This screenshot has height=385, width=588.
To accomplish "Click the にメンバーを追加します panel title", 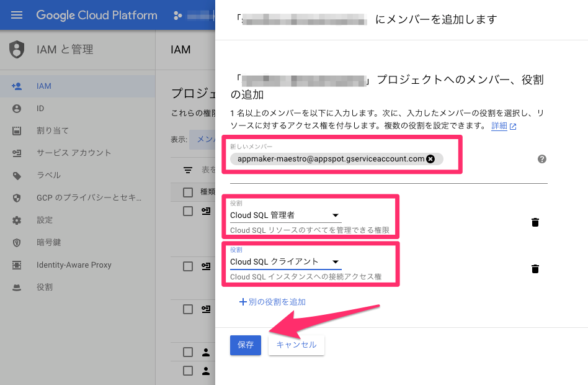I will tap(437, 19).
